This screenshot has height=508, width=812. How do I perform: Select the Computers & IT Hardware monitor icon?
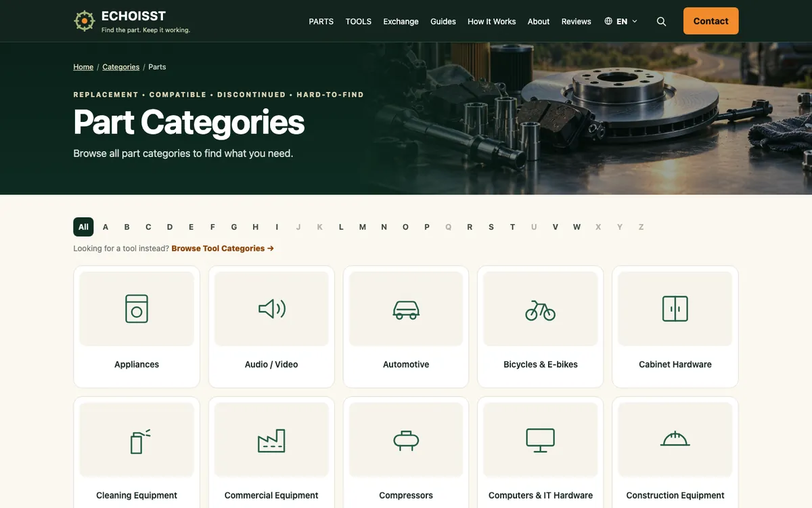[541, 440]
